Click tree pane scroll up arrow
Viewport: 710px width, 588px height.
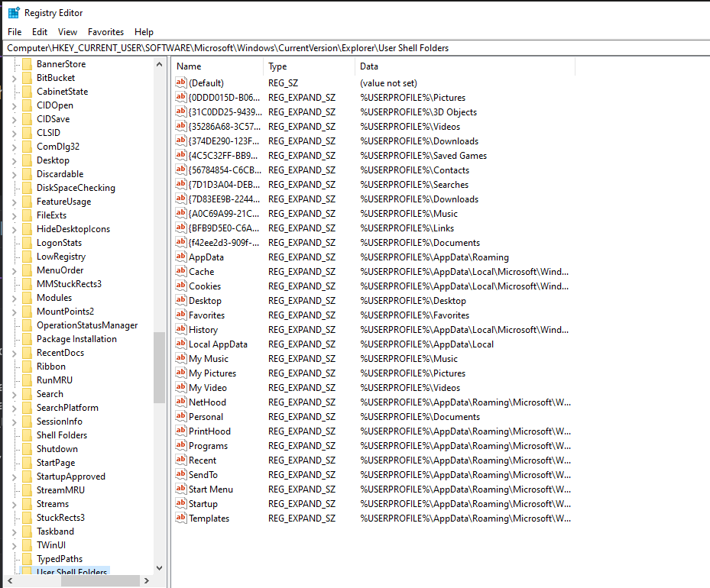click(x=160, y=64)
